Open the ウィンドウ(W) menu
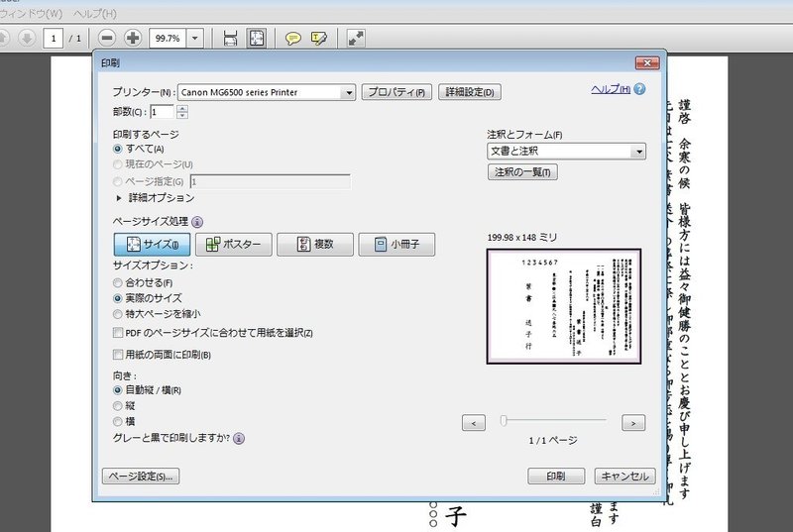This screenshot has width=793, height=532. [32, 14]
